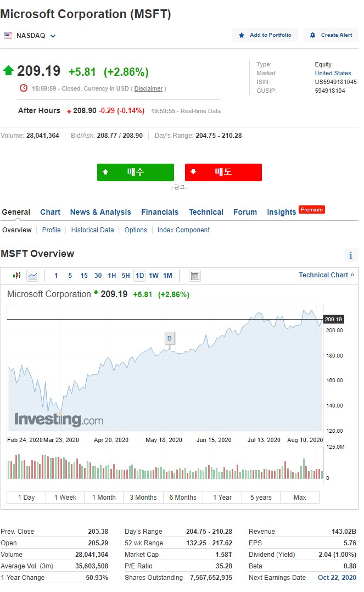Select the 3 Months range option

[143, 498]
